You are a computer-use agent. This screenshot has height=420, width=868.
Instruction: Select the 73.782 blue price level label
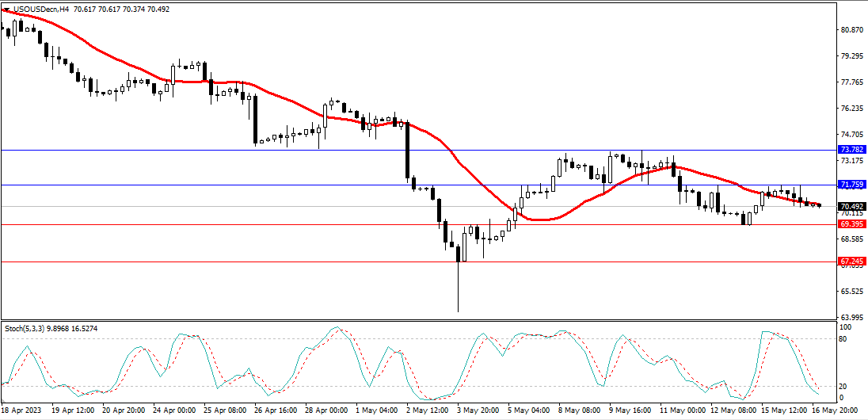pyautogui.click(x=851, y=150)
